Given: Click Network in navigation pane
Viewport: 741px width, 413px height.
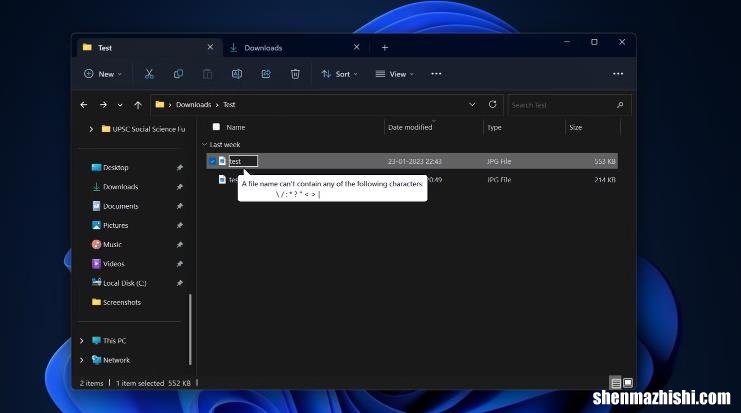Looking at the screenshot, I should pyautogui.click(x=111, y=360).
